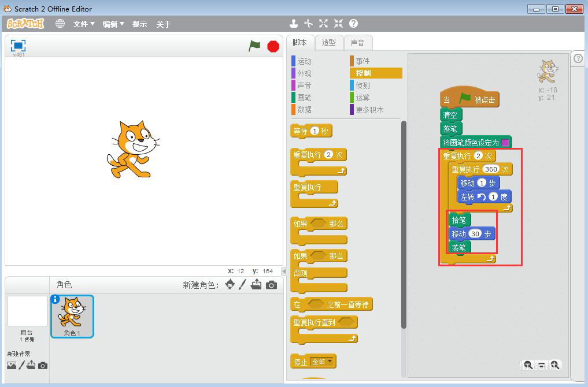Open the 文件 menu

coord(84,24)
